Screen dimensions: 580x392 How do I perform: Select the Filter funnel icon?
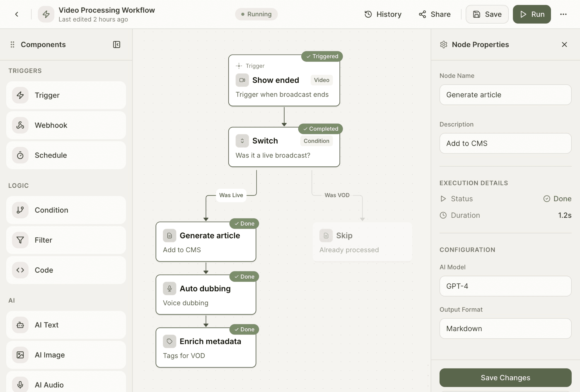click(20, 240)
